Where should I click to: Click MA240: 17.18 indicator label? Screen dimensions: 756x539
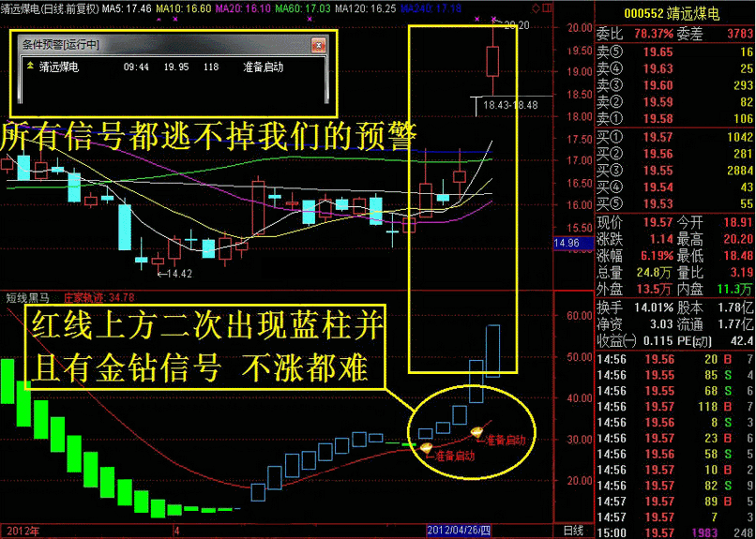tap(431, 7)
